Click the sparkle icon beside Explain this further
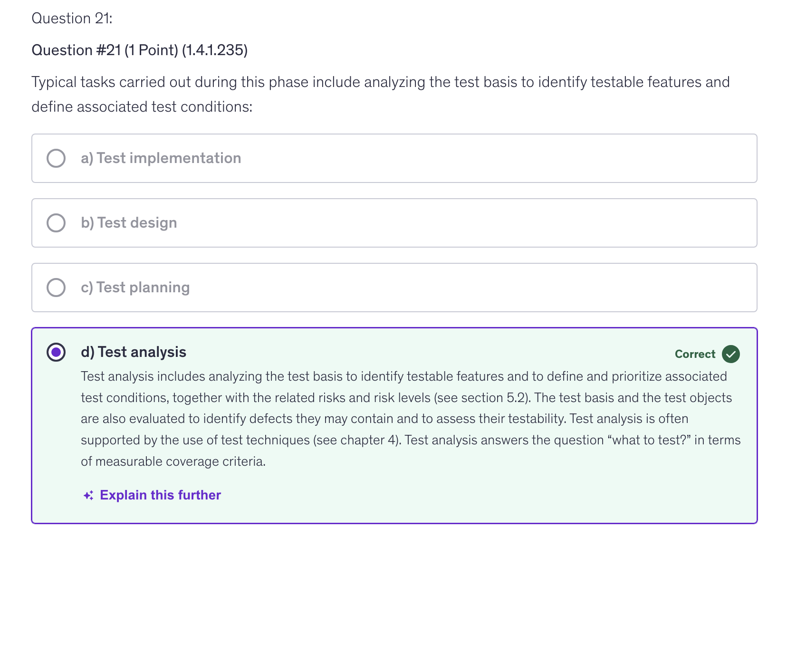The height and width of the screenshot is (672, 787). [x=88, y=495]
